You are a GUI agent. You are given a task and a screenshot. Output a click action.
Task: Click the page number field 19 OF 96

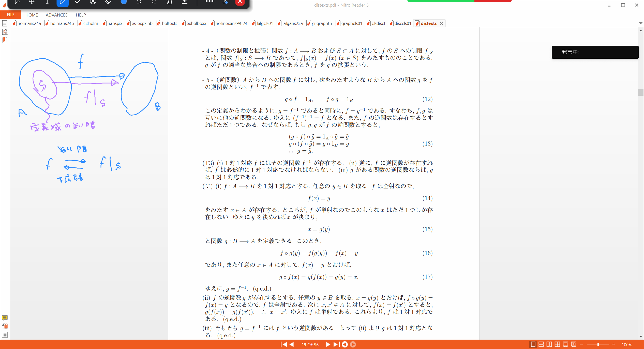pyautogui.click(x=310, y=345)
